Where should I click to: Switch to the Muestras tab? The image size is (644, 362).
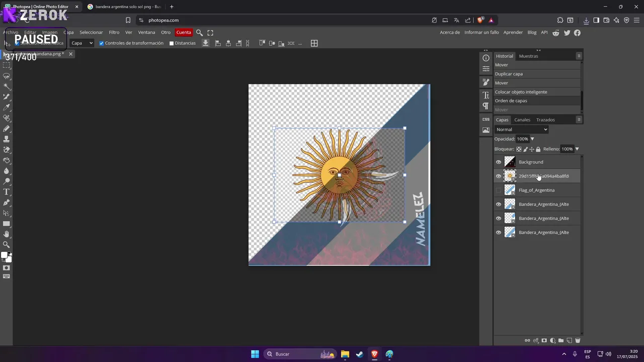coord(528,56)
